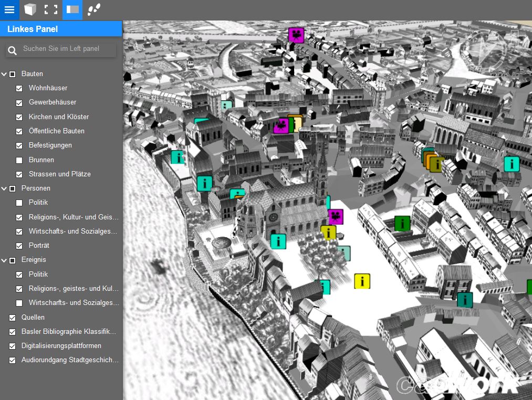
Task: Click the magenta camera marker at top
Action: pos(296,35)
